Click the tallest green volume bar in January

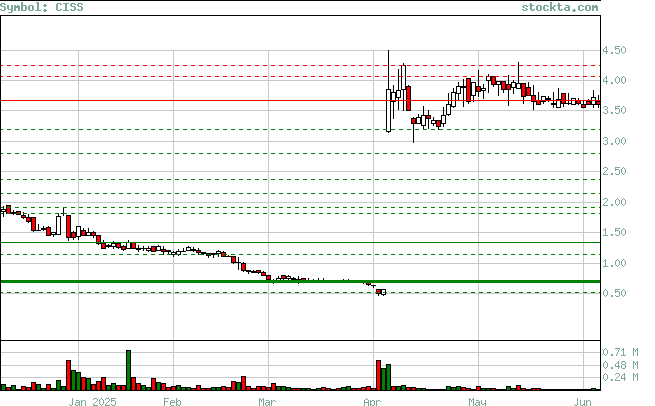pyautogui.click(x=129, y=370)
